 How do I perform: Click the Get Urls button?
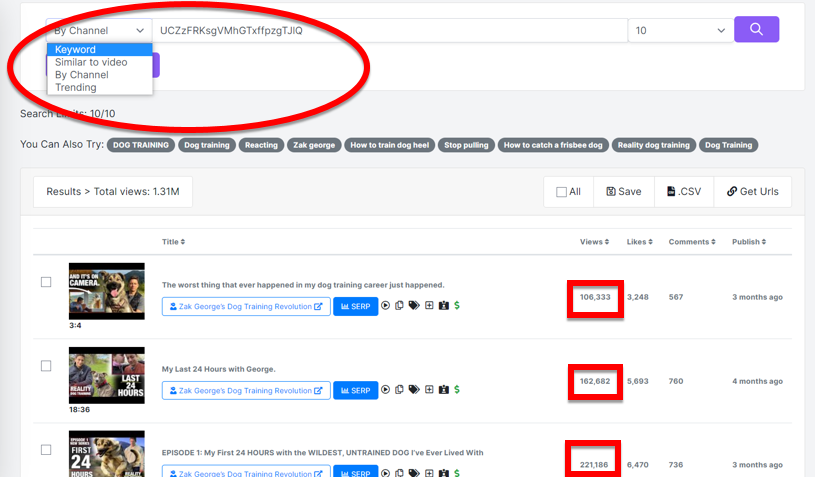coord(752,192)
